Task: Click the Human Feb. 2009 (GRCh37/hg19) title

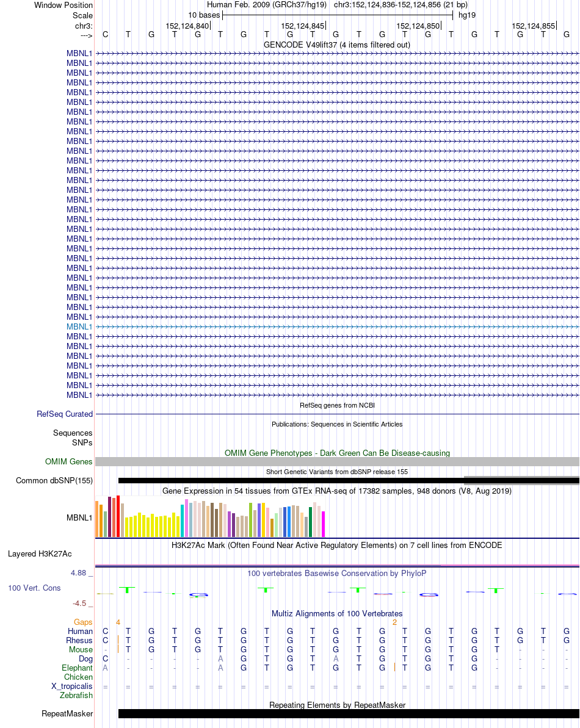Action: [267, 5]
